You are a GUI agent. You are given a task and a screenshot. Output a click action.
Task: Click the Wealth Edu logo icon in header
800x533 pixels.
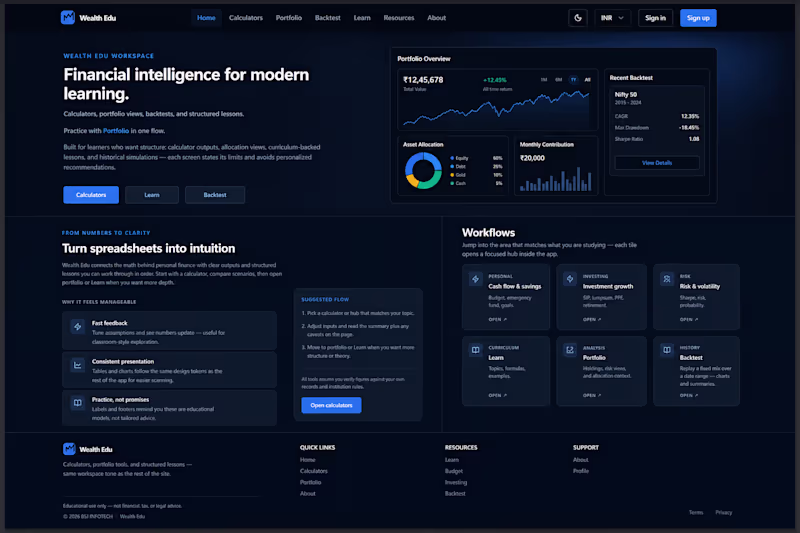tap(67, 17)
